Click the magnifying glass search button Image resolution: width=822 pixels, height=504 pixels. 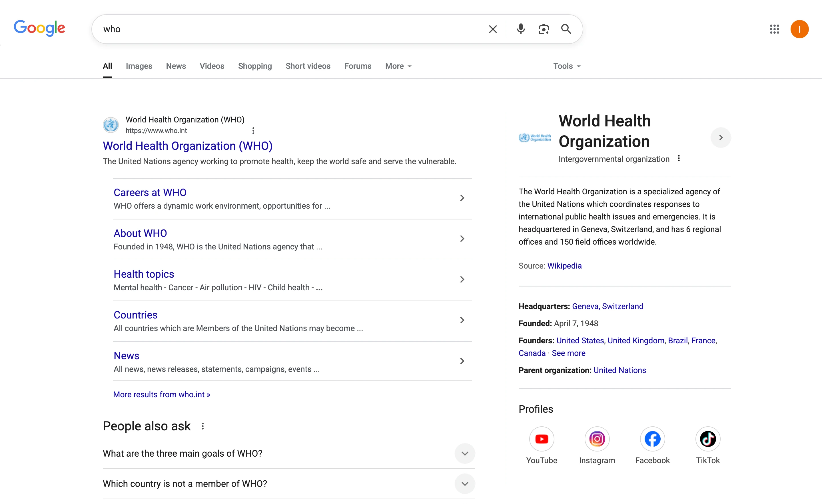566,29
